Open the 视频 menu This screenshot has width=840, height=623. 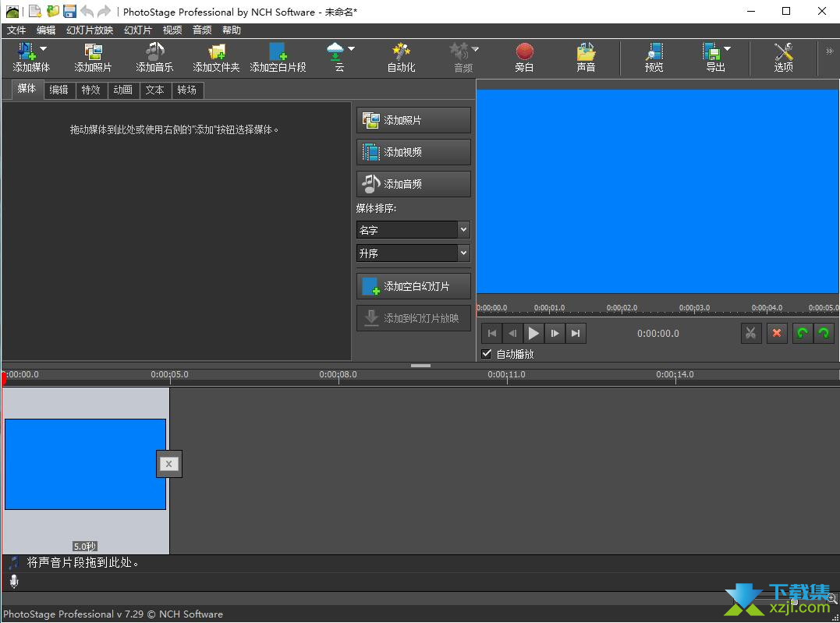click(172, 30)
